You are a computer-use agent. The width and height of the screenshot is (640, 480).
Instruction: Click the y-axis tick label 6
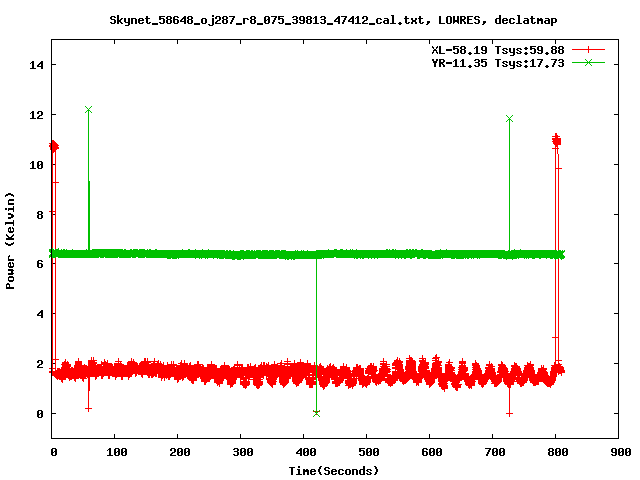coord(40,264)
